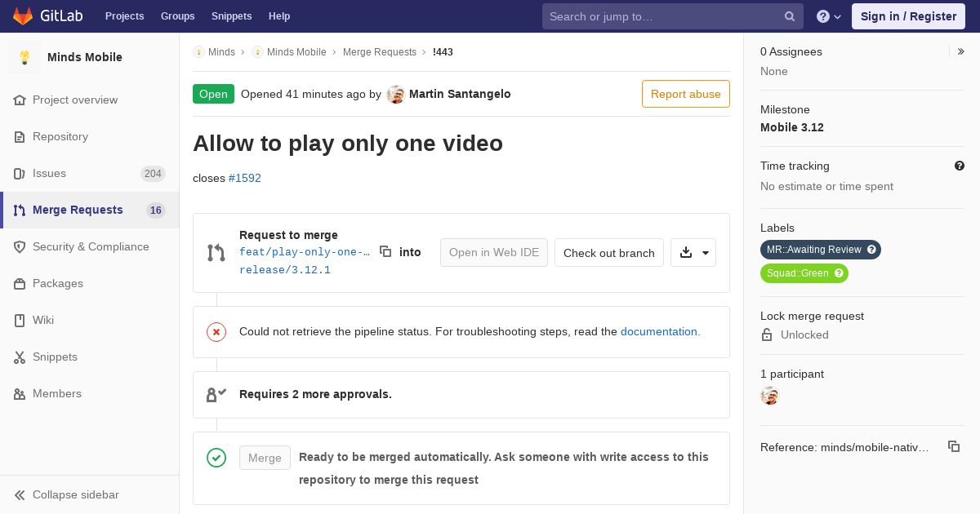Click Martin Santangelo's author avatar

(x=396, y=95)
